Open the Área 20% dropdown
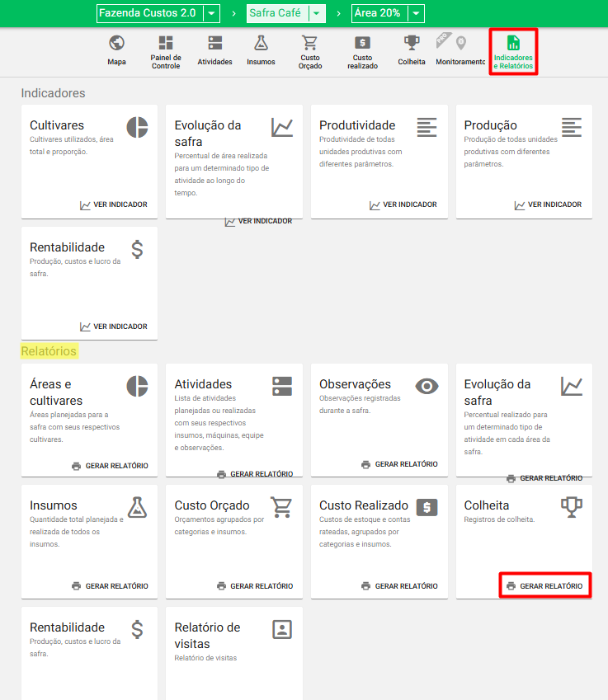 coord(417,13)
